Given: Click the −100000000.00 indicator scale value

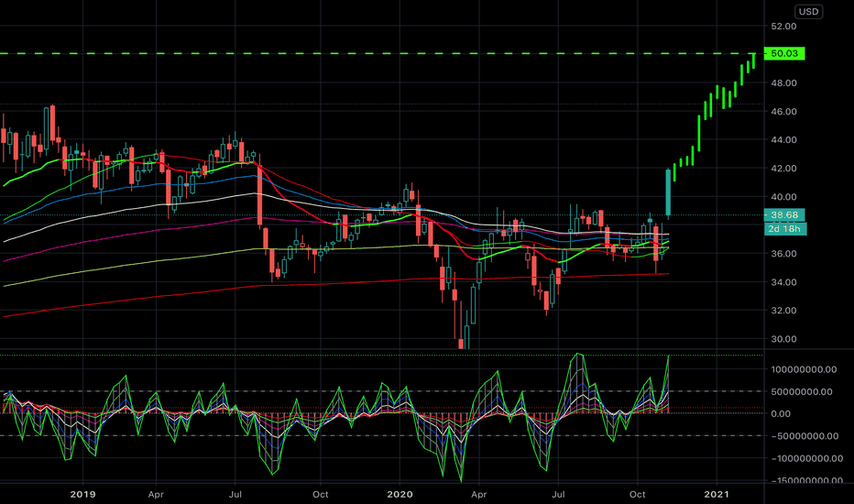Looking at the screenshot, I should click(807, 458).
